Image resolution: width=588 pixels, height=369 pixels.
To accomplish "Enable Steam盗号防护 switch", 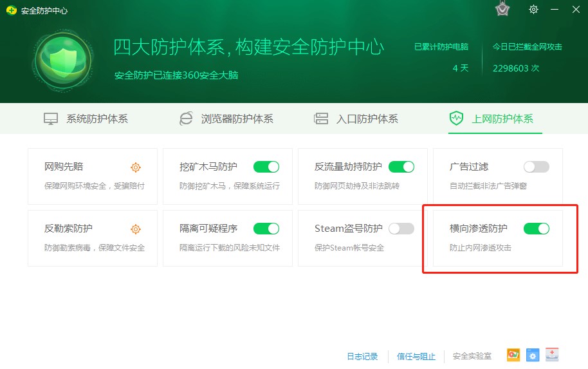I will click(401, 229).
